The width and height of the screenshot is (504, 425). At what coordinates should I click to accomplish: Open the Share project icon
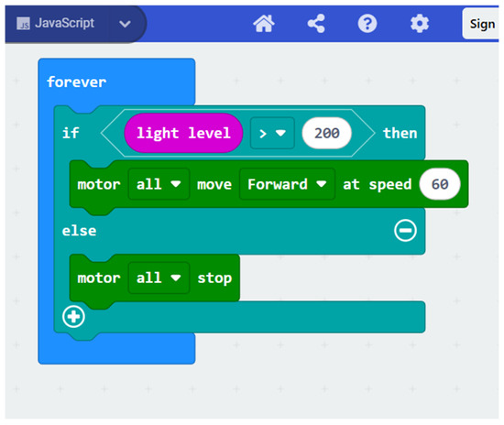click(x=316, y=24)
